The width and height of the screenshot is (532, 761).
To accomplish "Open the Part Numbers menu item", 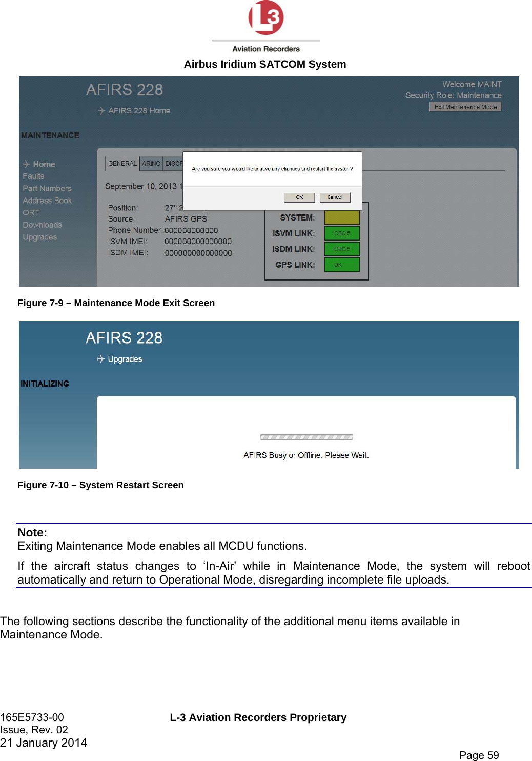I will [x=47, y=188].
